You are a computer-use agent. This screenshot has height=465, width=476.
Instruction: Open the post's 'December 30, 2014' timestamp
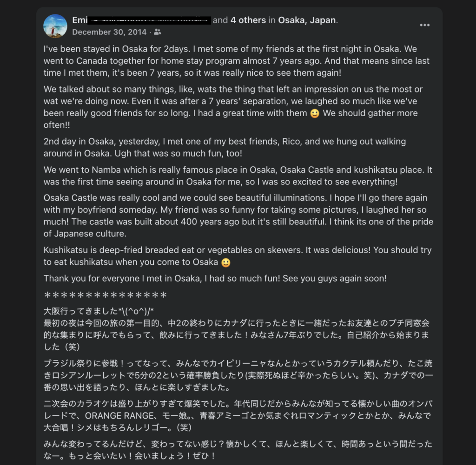pos(109,32)
